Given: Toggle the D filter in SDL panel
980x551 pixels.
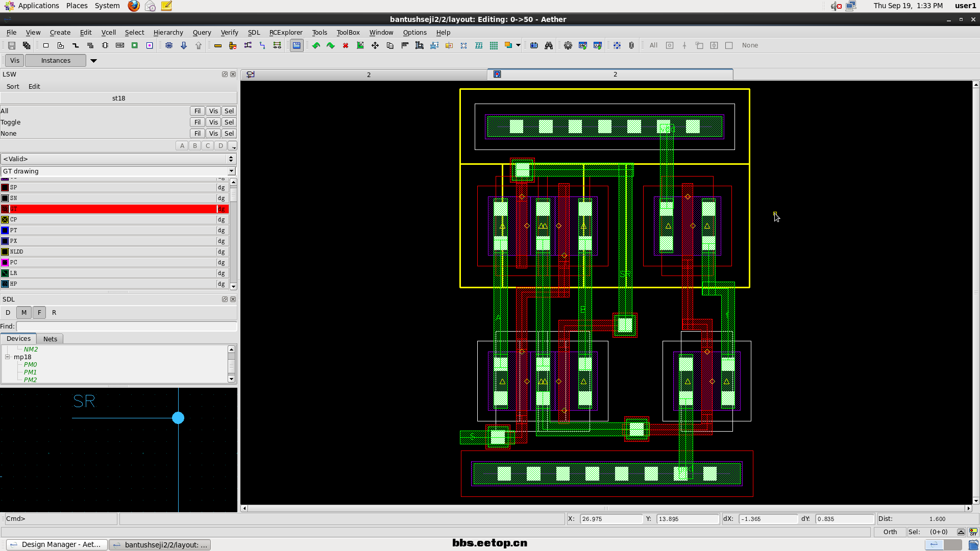Looking at the screenshot, I should (8, 313).
